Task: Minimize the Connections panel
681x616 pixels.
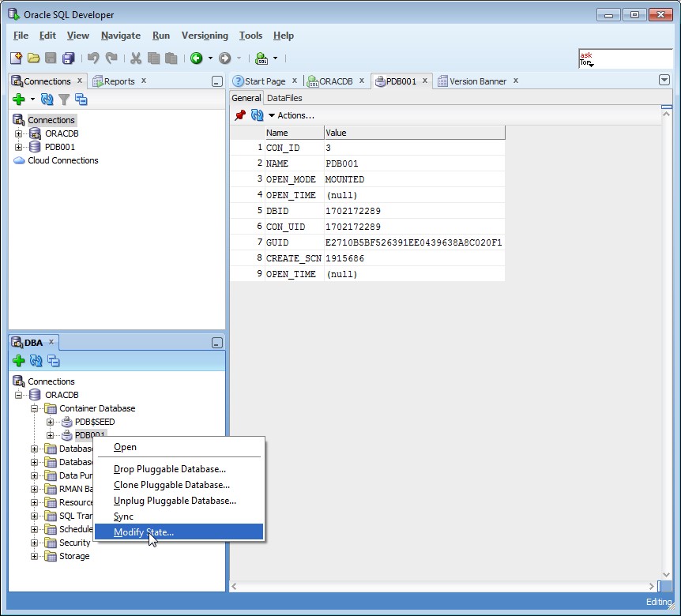Action: coord(216,80)
